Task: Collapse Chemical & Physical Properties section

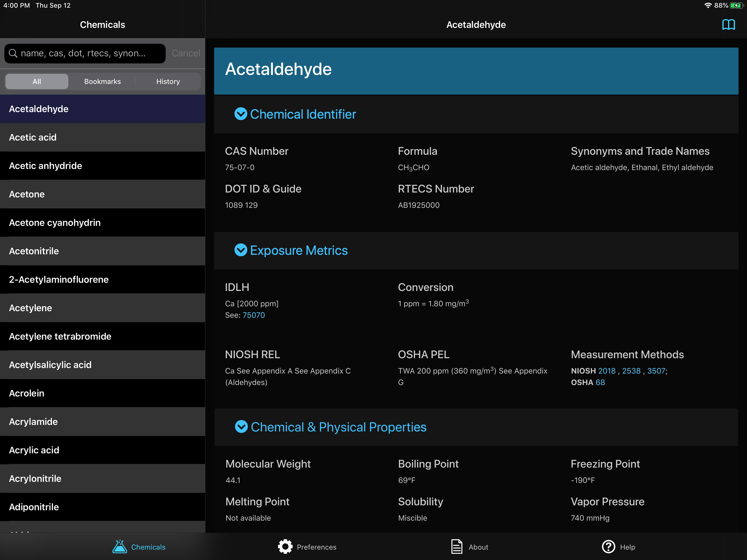Action: pyautogui.click(x=241, y=427)
